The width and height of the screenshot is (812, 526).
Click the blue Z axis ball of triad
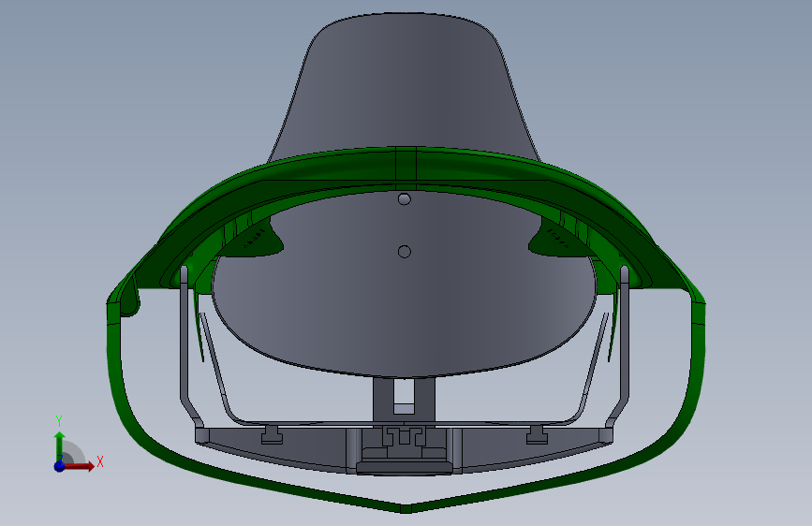pos(60,466)
